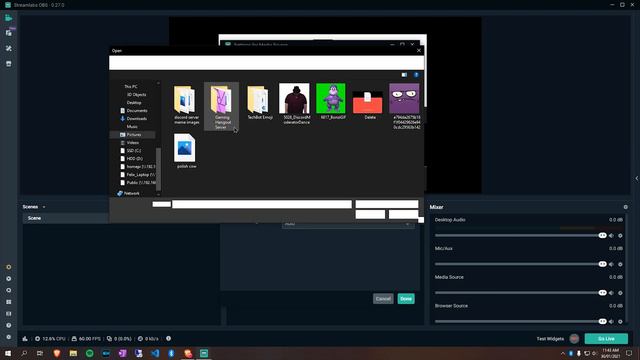The image size is (640, 360).
Task: Mute Media Source speaker icon
Action: (611, 293)
